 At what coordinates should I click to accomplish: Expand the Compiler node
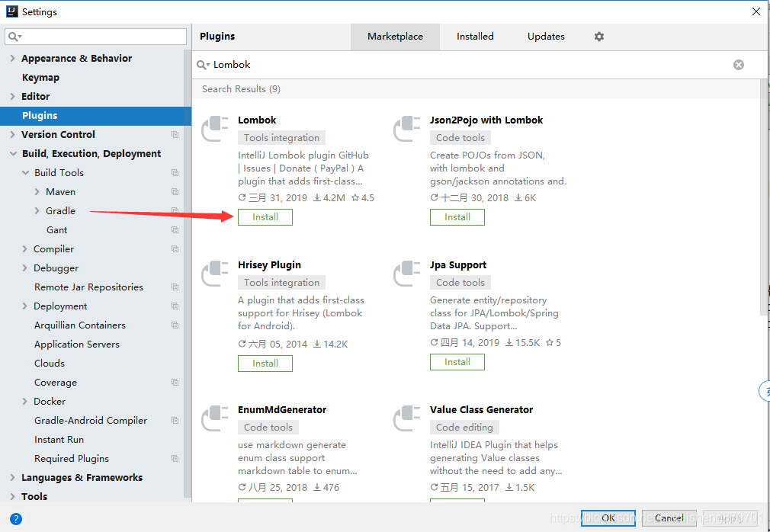click(x=24, y=248)
